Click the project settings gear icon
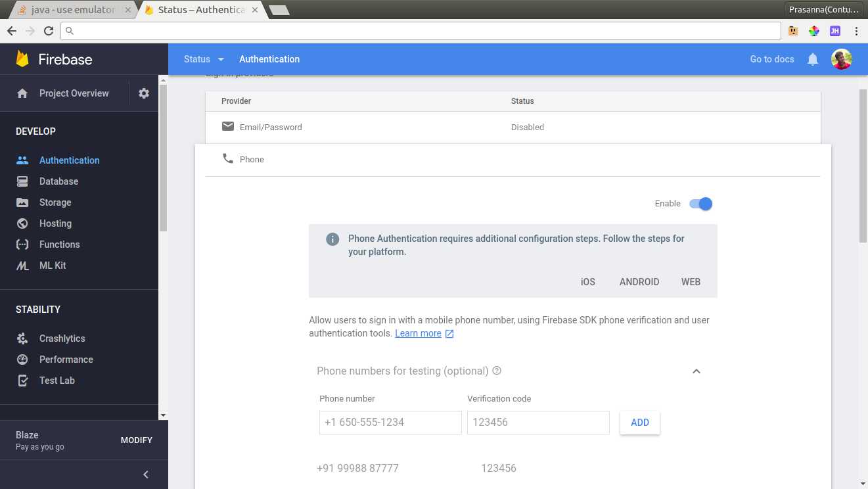 click(x=144, y=93)
